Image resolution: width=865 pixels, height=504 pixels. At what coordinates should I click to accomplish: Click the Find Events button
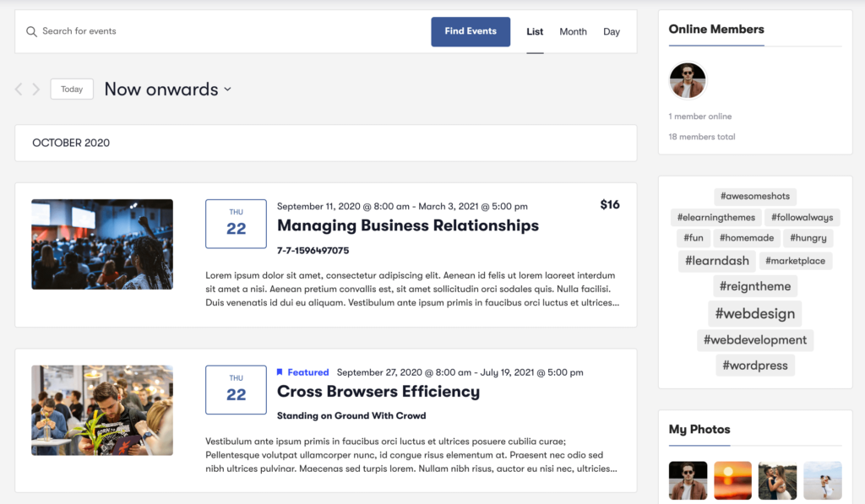[x=471, y=31]
